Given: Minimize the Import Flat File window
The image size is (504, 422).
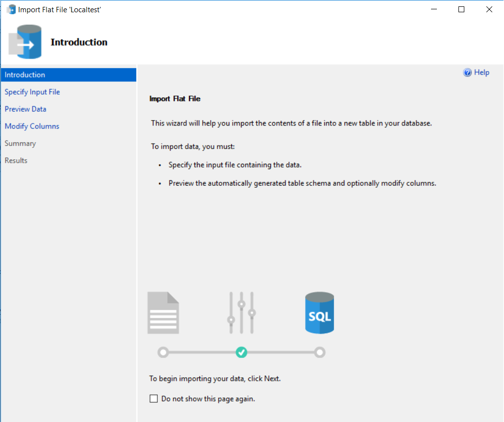Looking at the screenshot, I should pos(434,9).
